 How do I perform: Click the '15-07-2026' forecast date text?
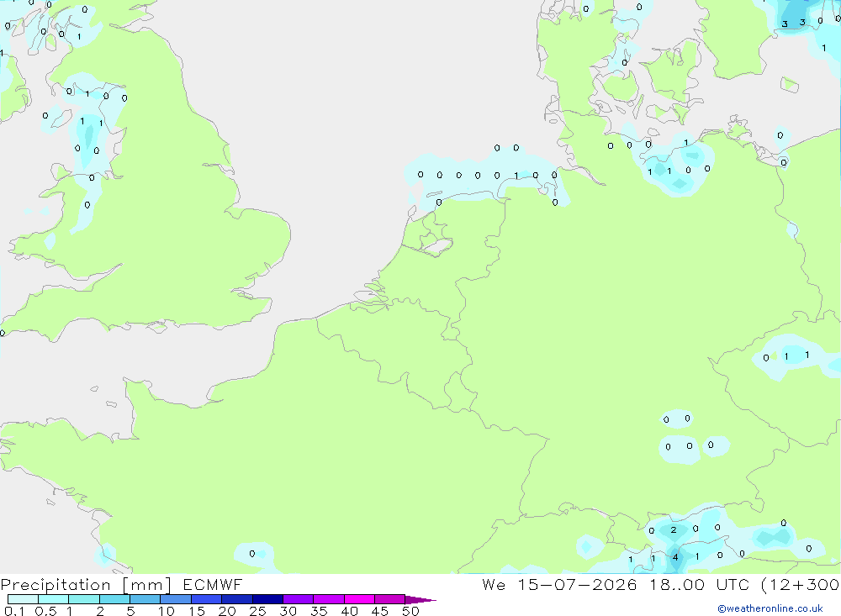[x=577, y=584]
